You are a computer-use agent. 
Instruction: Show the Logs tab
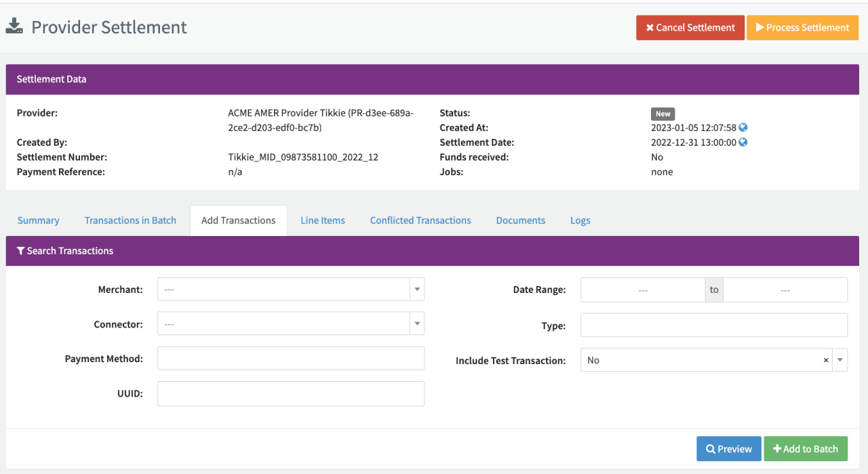coord(580,220)
